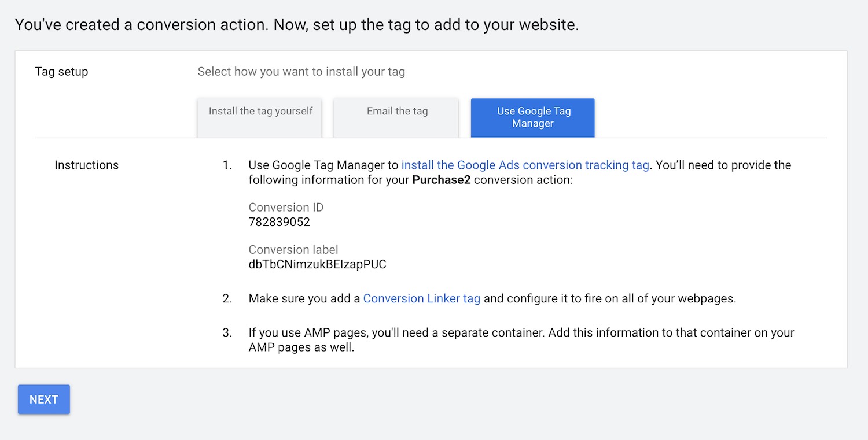Select the Install the tag yourself tab
Viewport: 868px width, 440px height.
(x=260, y=118)
